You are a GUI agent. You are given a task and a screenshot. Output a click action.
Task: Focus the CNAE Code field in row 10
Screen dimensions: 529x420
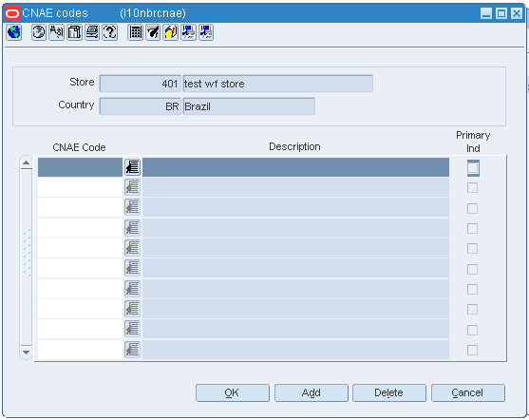click(80, 350)
